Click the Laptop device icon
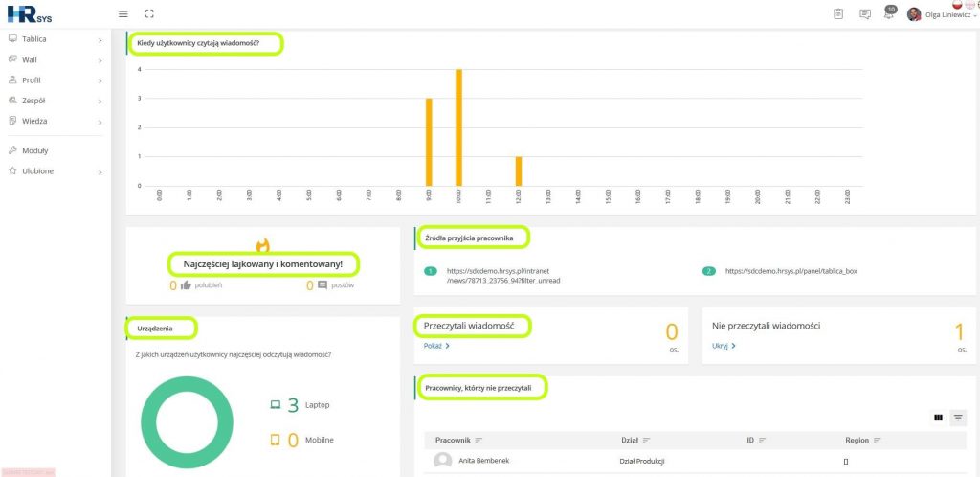 point(275,405)
